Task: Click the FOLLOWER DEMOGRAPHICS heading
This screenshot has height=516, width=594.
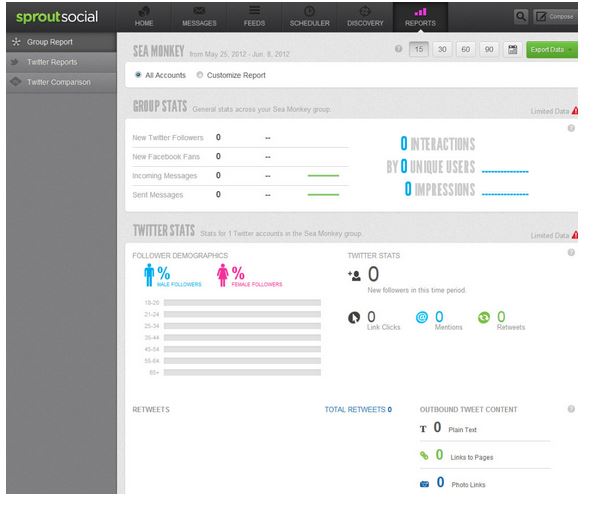Action: [180, 255]
